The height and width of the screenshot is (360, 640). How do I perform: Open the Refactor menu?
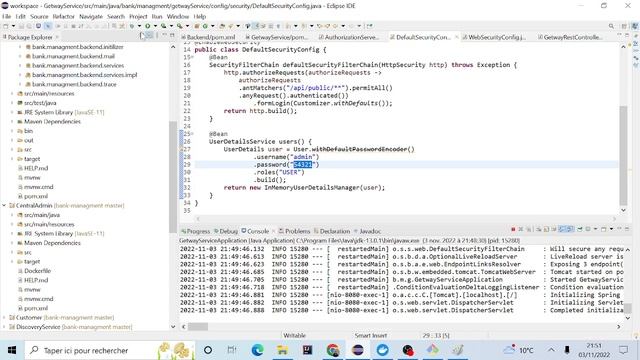click(64, 16)
